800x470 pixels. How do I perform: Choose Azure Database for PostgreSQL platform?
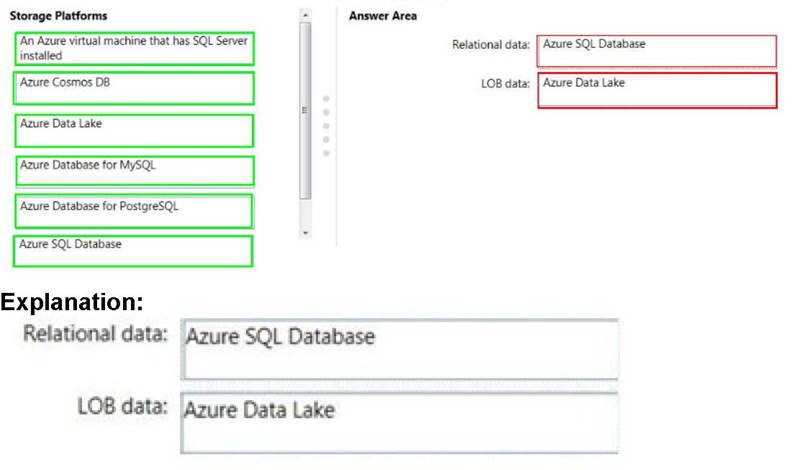pyautogui.click(x=135, y=211)
